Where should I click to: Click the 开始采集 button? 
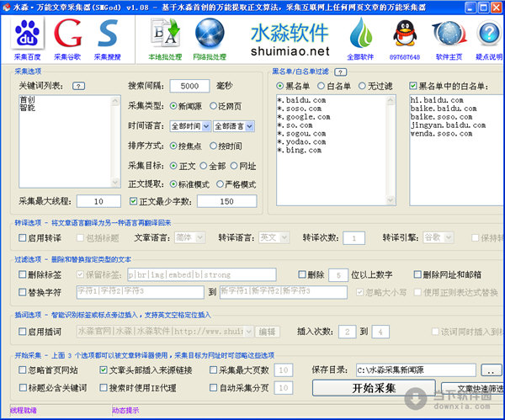tap(374, 388)
